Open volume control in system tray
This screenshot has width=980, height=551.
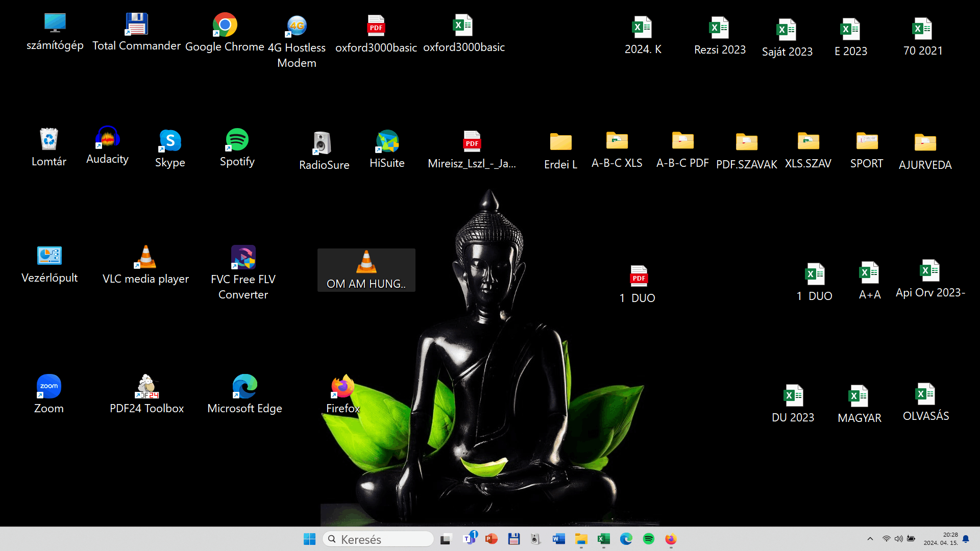click(899, 539)
